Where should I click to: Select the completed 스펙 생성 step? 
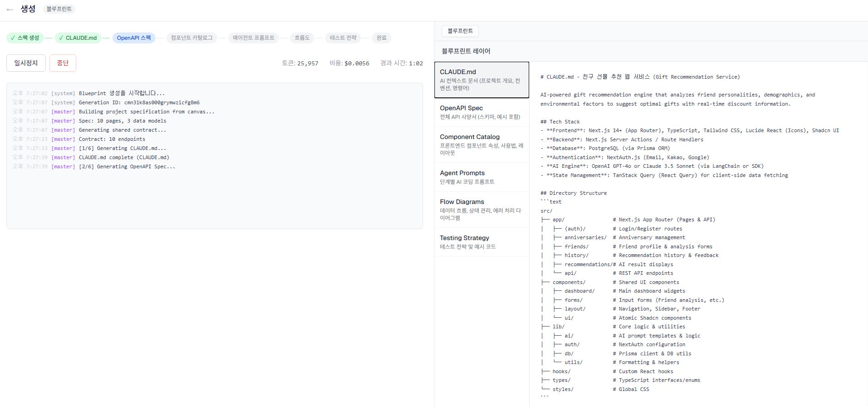pyautogui.click(x=25, y=38)
